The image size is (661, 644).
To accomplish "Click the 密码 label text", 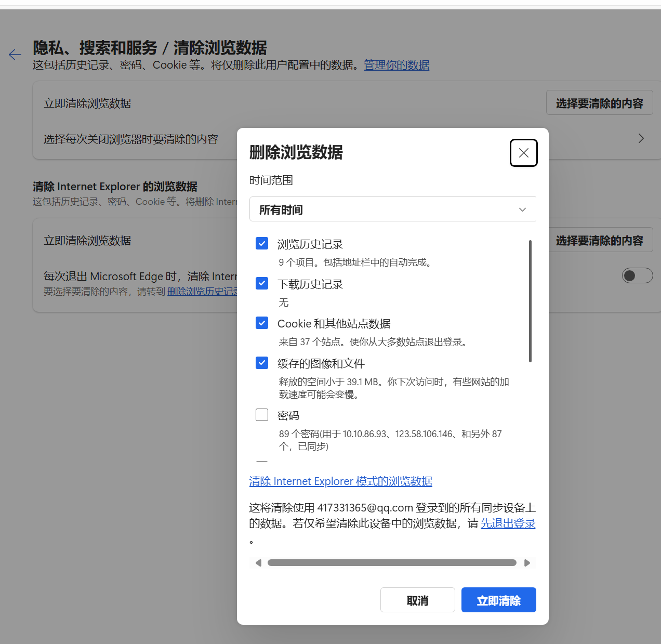I will (x=288, y=415).
